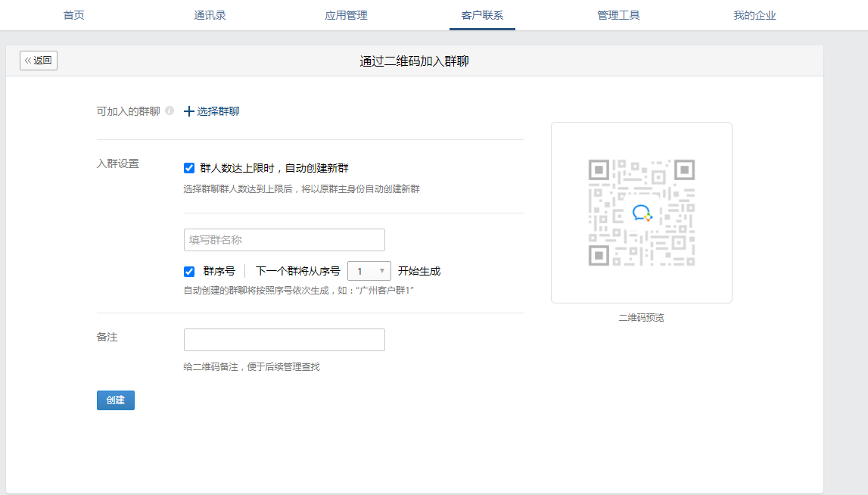Go to 管理工具 tab
The width and height of the screenshot is (868, 495).
[618, 15]
